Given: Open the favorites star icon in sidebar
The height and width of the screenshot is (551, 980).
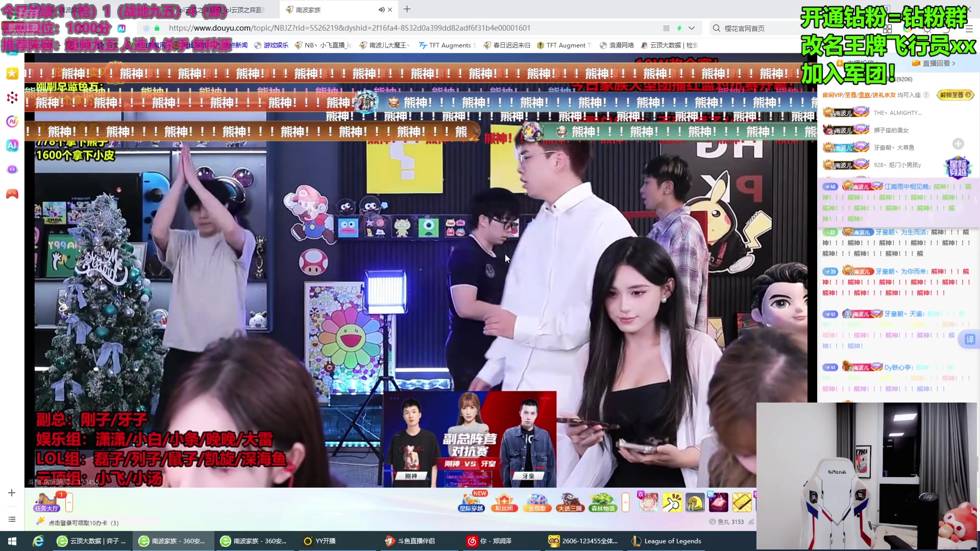Looking at the screenshot, I should [12, 73].
